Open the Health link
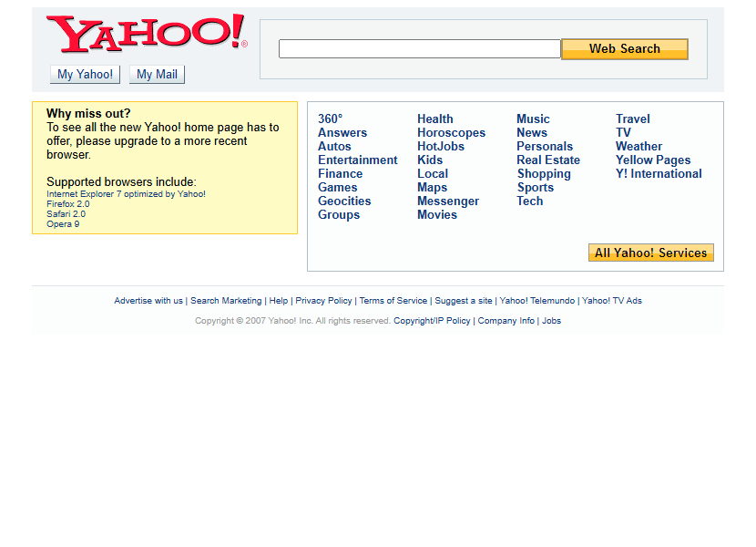756x547 pixels. (435, 119)
